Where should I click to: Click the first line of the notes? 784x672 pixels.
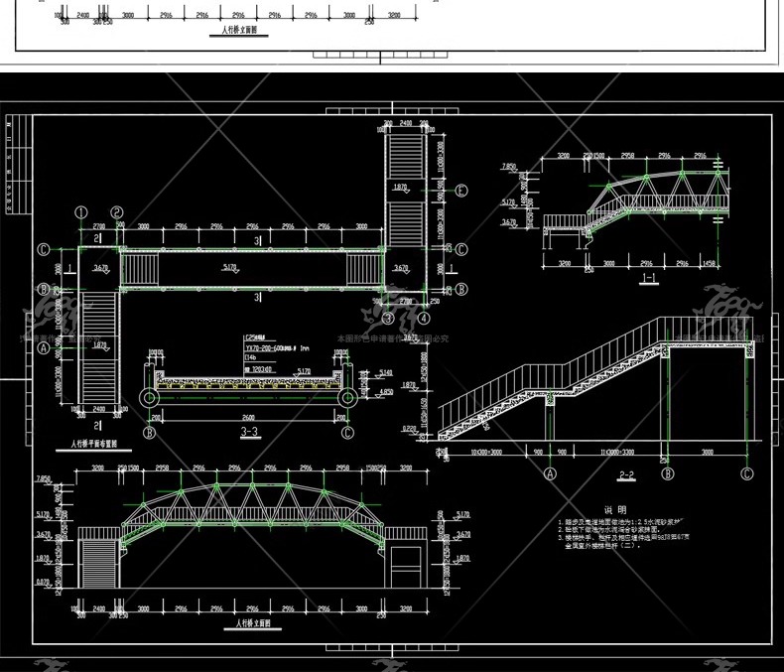[x=619, y=522]
